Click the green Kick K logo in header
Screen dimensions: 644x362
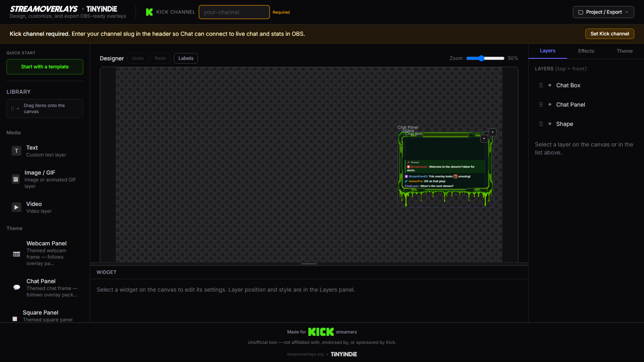coord(149,12)
